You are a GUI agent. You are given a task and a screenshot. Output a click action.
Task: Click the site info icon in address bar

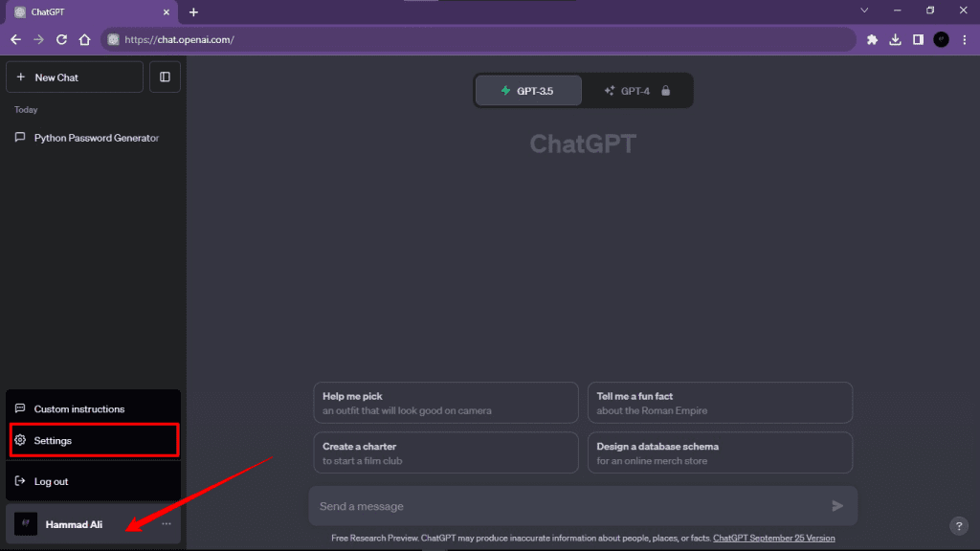(x=113, y=39)
